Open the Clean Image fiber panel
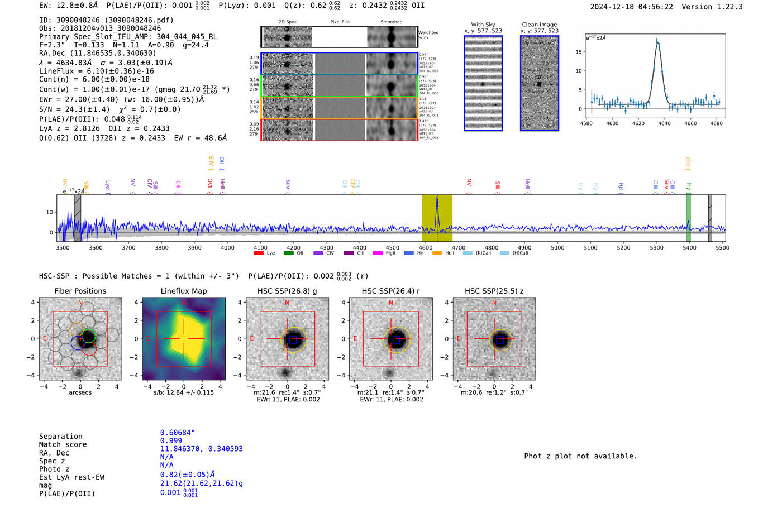 click(x=540, y=83)
